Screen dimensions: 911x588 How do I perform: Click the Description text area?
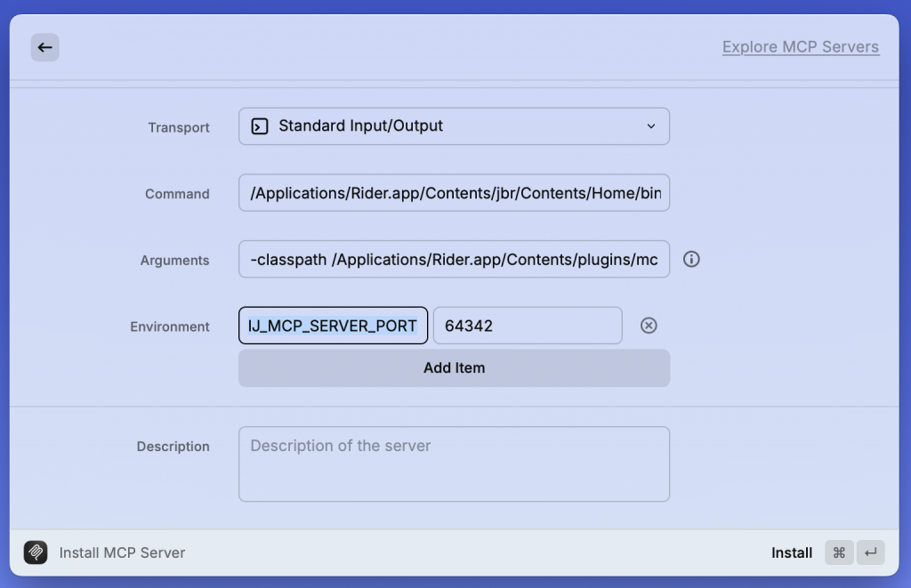(454, 464)
